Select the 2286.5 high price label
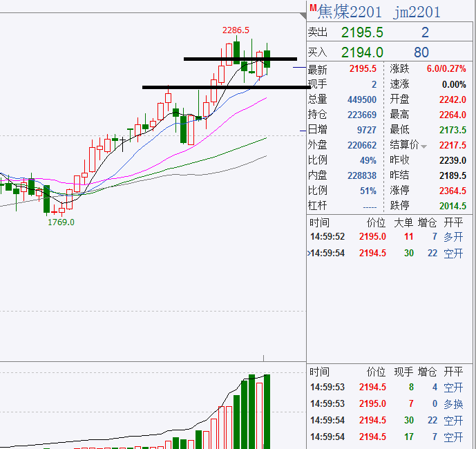The height and width of the screenshot is (449, 476). tap(236, 30)
